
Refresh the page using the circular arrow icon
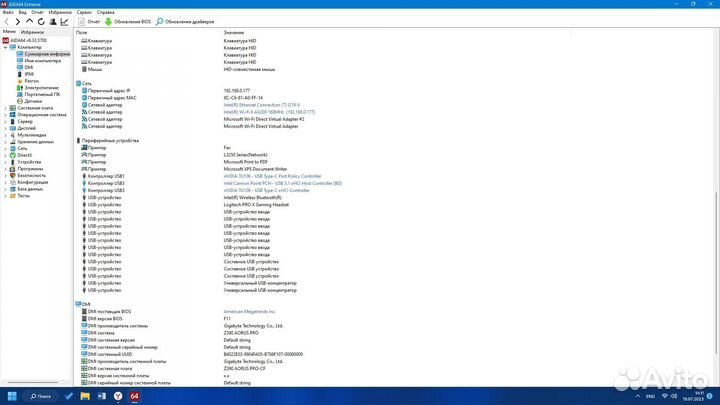(x=41, y=22)
